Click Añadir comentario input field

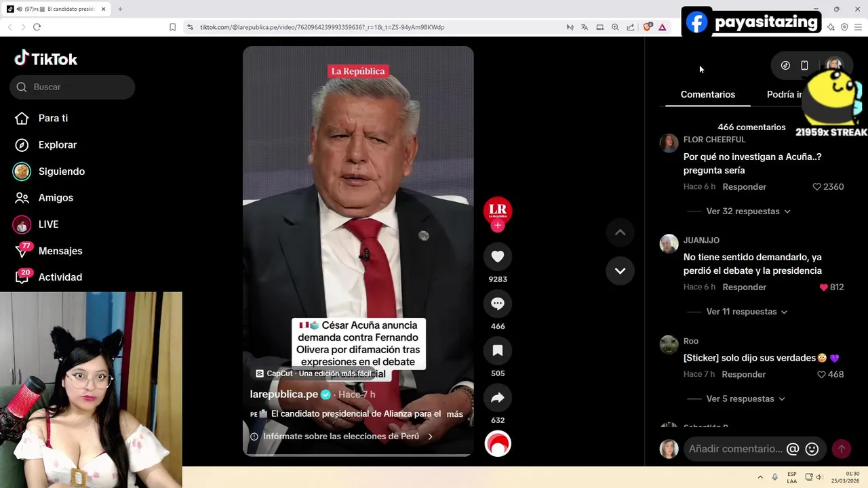coord(735,449)
